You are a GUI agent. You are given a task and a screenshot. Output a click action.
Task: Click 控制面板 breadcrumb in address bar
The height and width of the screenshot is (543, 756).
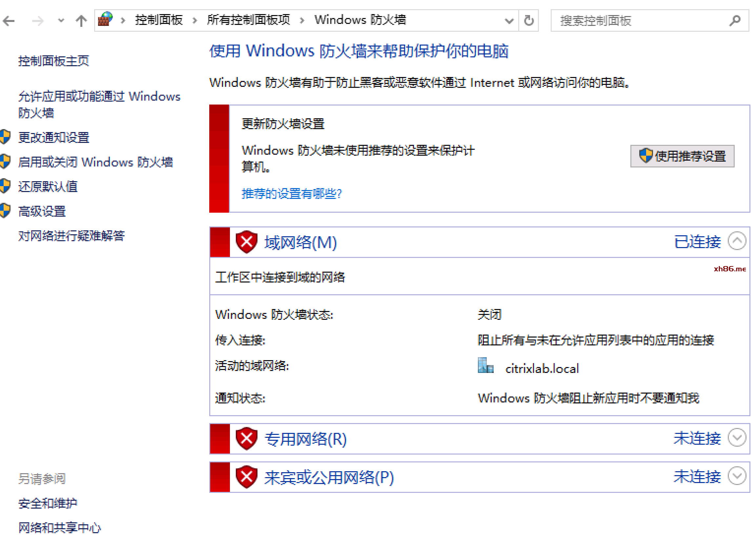coord(159,20)
